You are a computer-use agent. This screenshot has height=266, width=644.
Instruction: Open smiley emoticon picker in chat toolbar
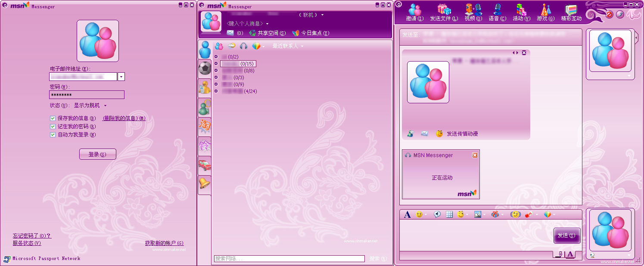click(x=419, y=214)
